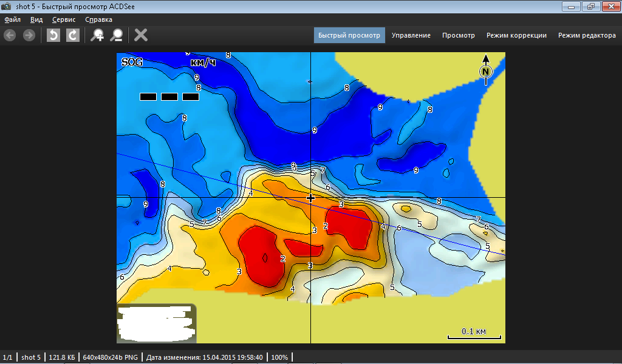Viewport: 622px width, 364px height.
Task: Open the Сервис menu
Action: [64, 19]
